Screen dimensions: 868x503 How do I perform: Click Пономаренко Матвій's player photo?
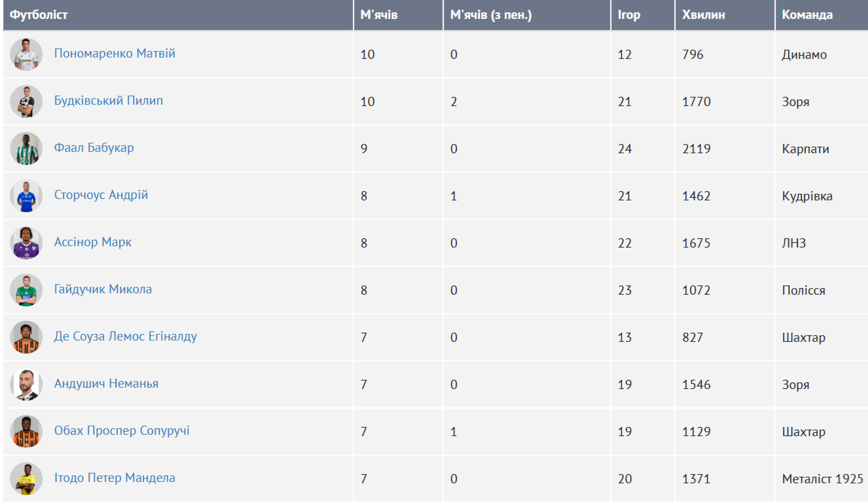(26, 54)
